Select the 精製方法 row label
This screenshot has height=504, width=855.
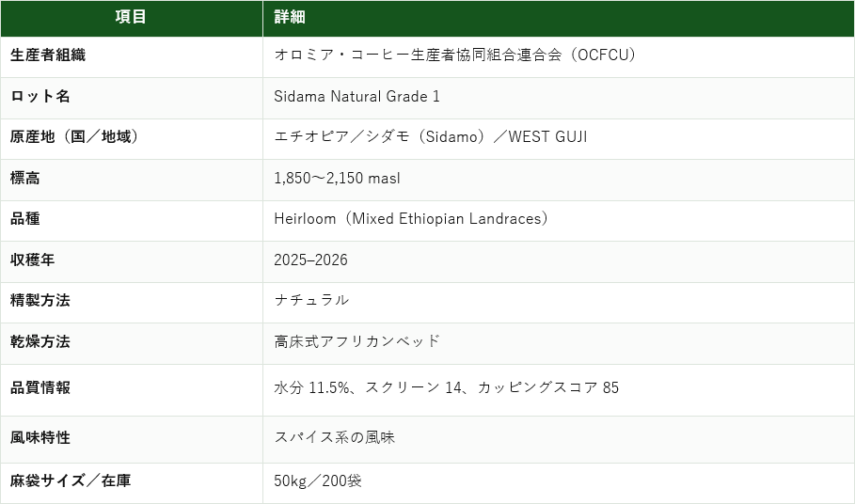tap(40, 301)
